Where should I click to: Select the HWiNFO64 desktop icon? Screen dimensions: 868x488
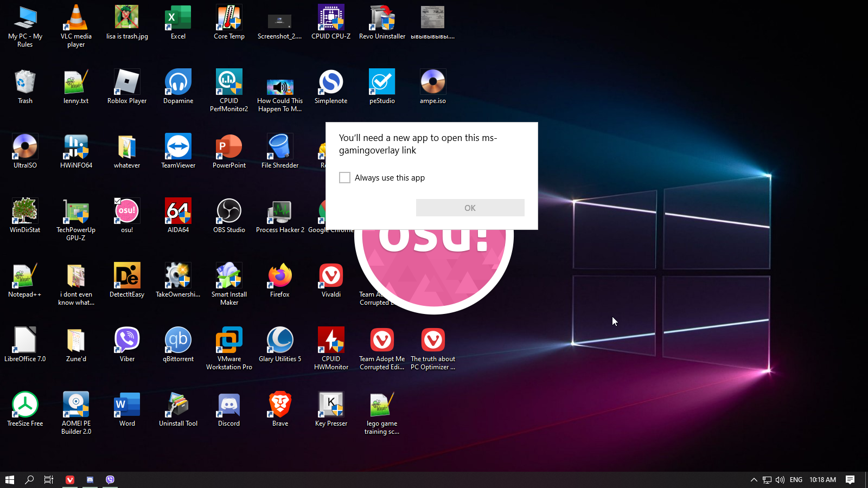[x=76, y=151]
